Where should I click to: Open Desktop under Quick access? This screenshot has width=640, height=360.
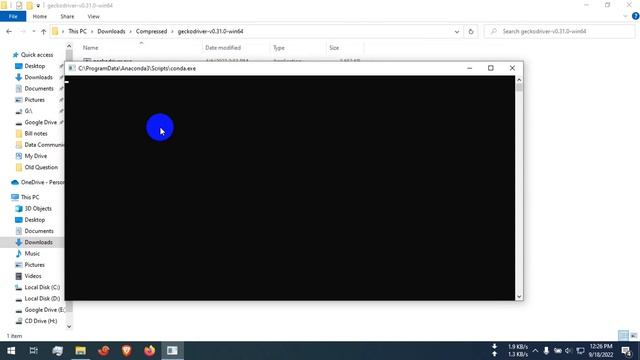tap(34, 66)
